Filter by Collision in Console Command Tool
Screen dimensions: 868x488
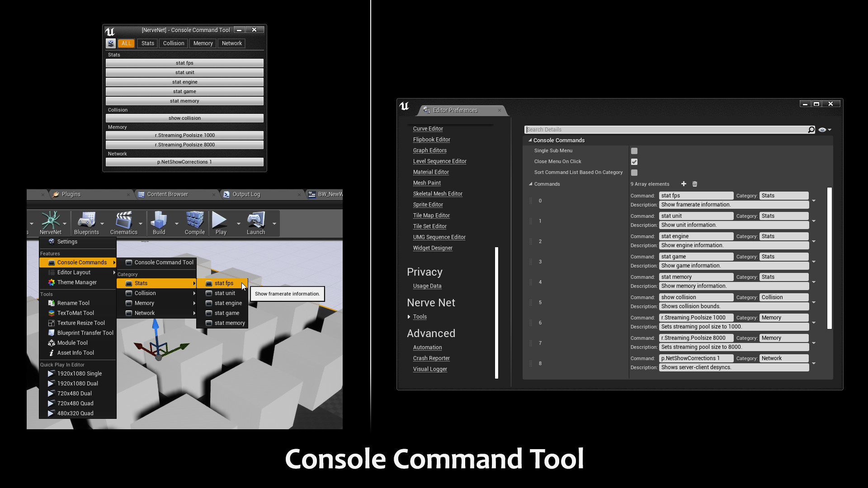pyautogui.click(x=174, y=43)
